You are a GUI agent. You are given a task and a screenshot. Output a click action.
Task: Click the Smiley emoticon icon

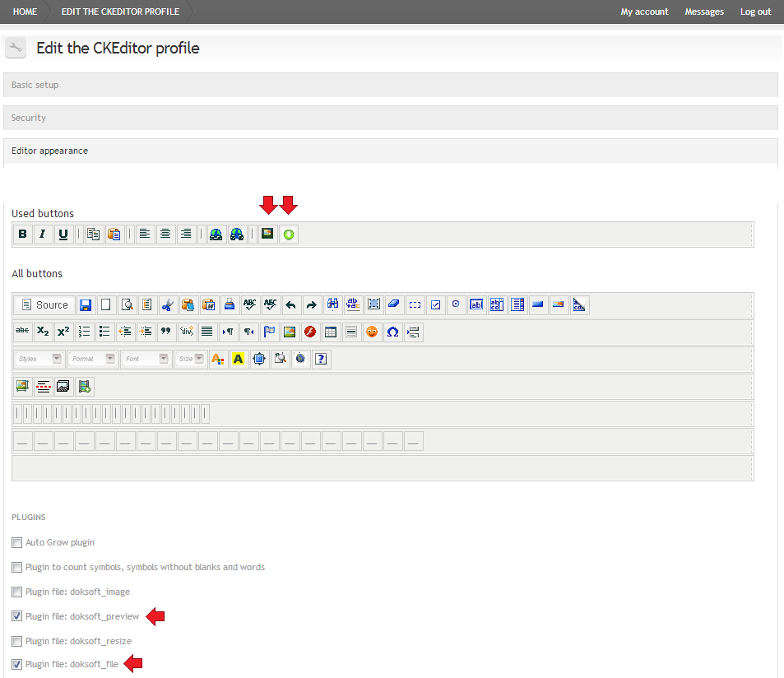[372, 332]
